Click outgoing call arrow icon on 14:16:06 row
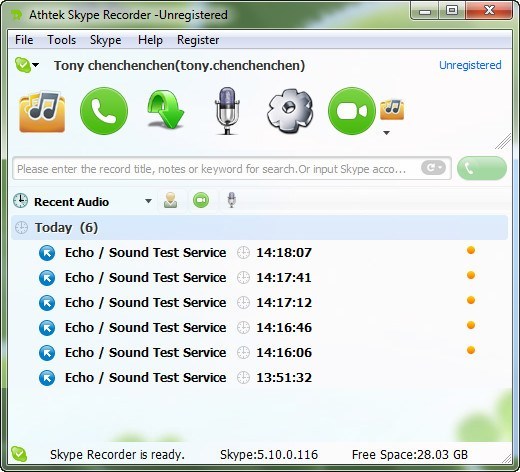520x472 pixels. pyautogui.click(x=47, y=353)
